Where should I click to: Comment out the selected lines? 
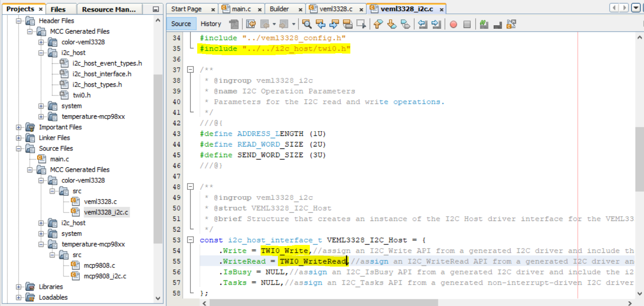coord(484,24)
